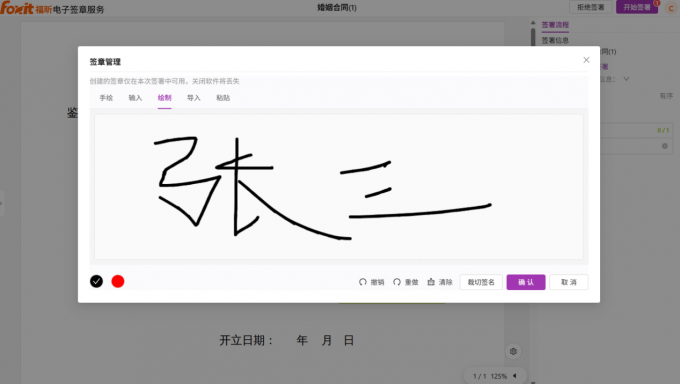The height and width of the screenshot is (384, 680).
Task: Redo stroke with 重做
Action: [405, 282]
